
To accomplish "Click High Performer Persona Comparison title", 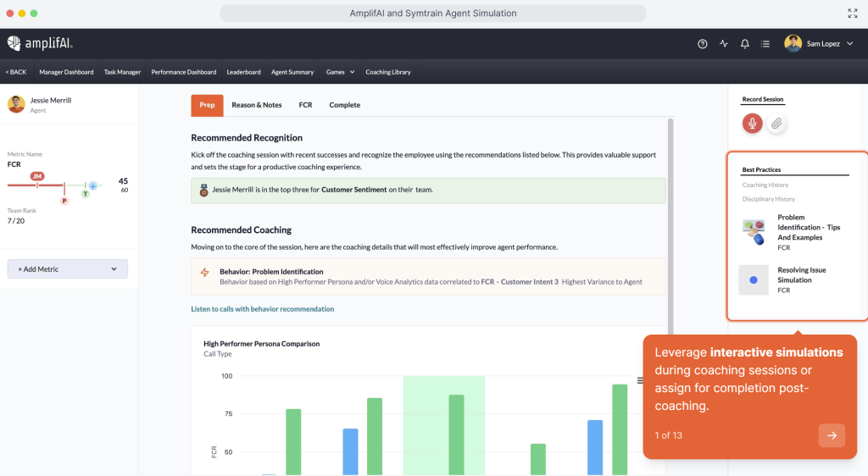I will point(261,343).
